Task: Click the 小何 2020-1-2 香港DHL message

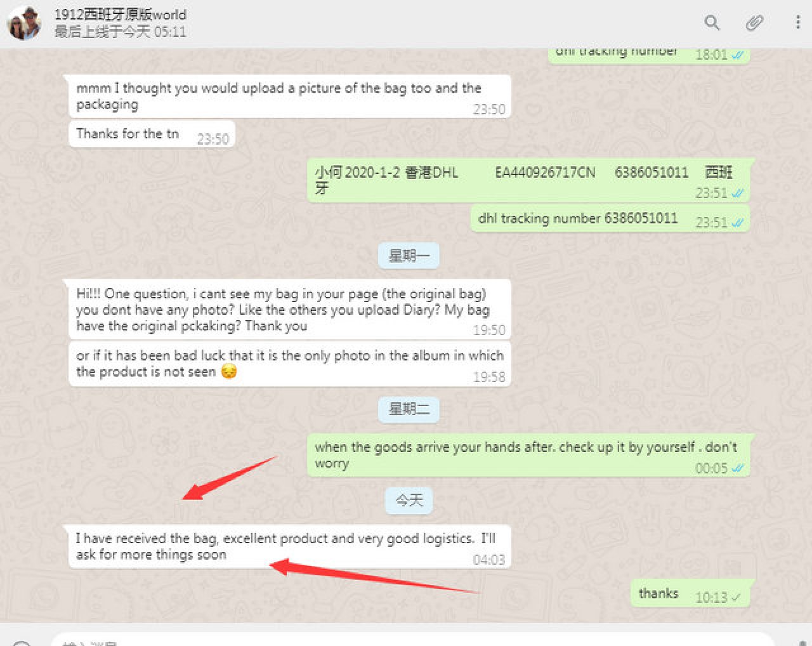Action: click(529, 181)
